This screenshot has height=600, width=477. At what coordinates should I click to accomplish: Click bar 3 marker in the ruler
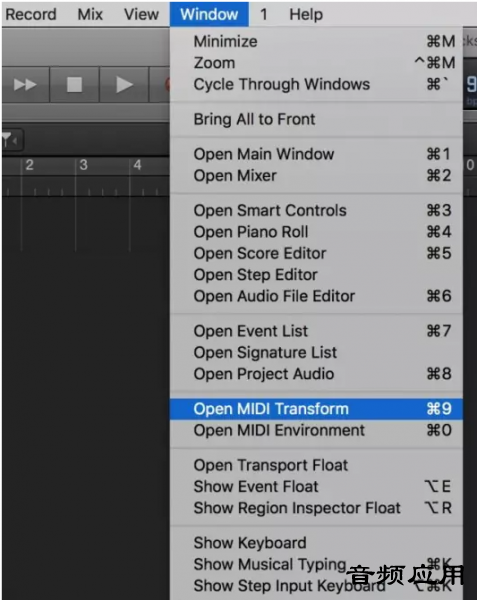click(83, 165)
